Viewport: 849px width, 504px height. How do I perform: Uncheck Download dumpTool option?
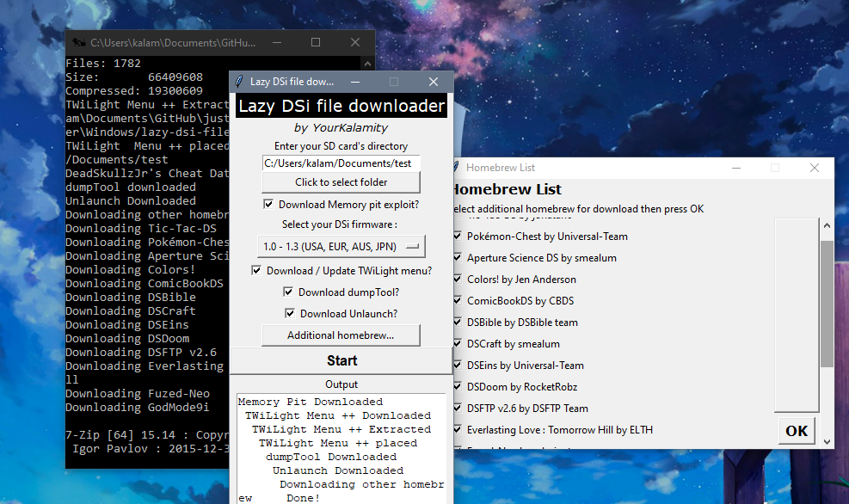(x=289, y=292)
